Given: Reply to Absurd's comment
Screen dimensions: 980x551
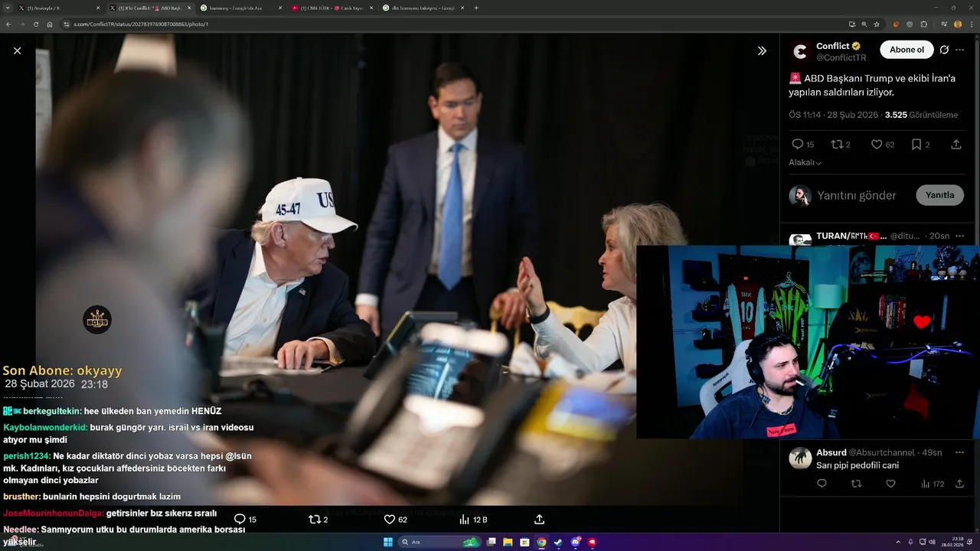Looking at the screenshot, I should (822, 484).
